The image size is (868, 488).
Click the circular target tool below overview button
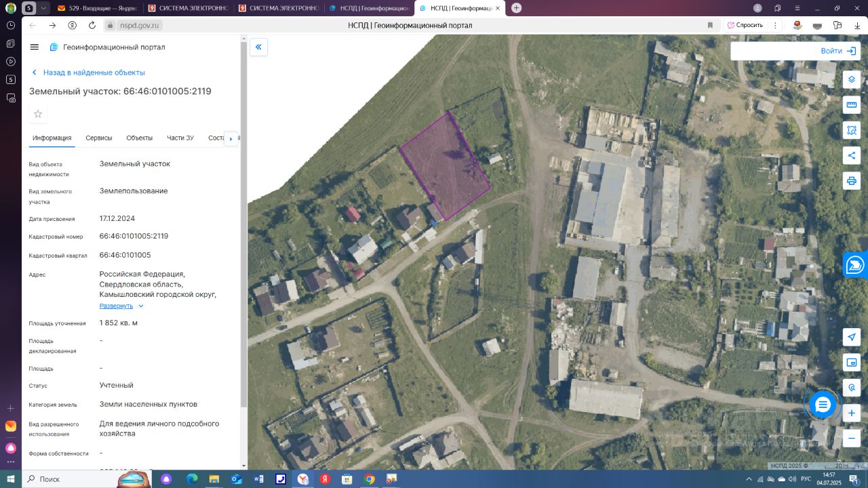[852, 388]
